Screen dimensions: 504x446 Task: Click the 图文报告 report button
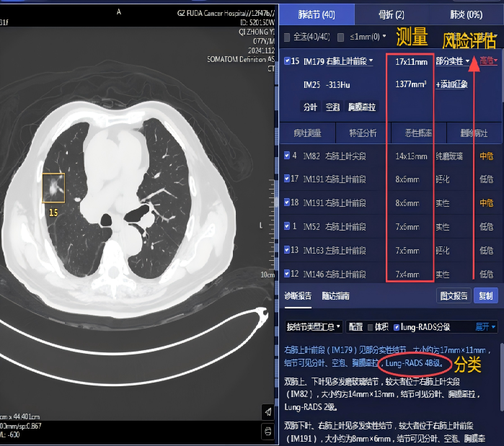[x=454, y=295]
